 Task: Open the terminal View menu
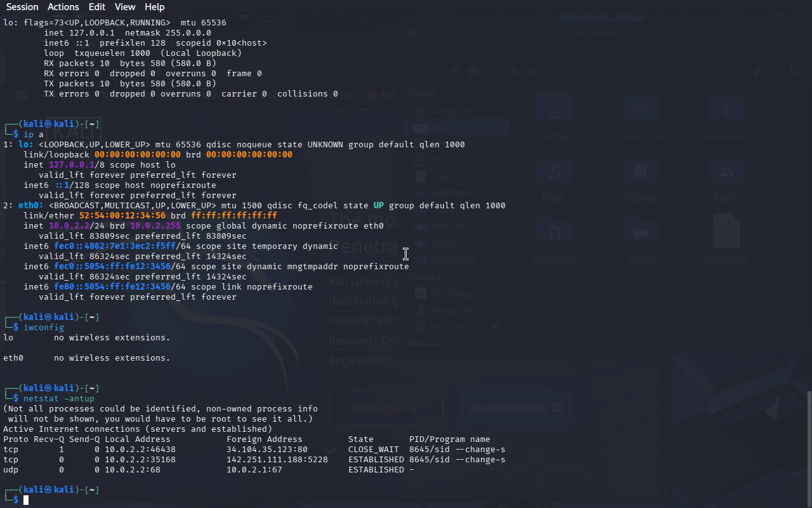(125, 7)
